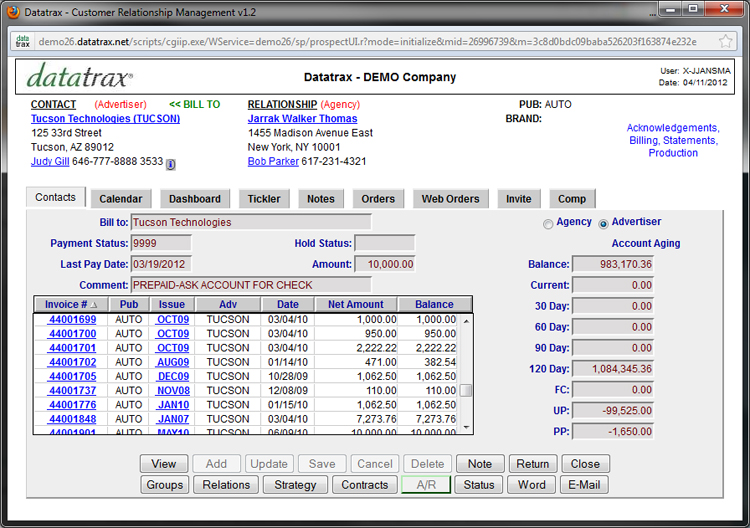Open Acknowledgements, Billing, Statements, Production link
750x528 pixels.
coord(673,141)
